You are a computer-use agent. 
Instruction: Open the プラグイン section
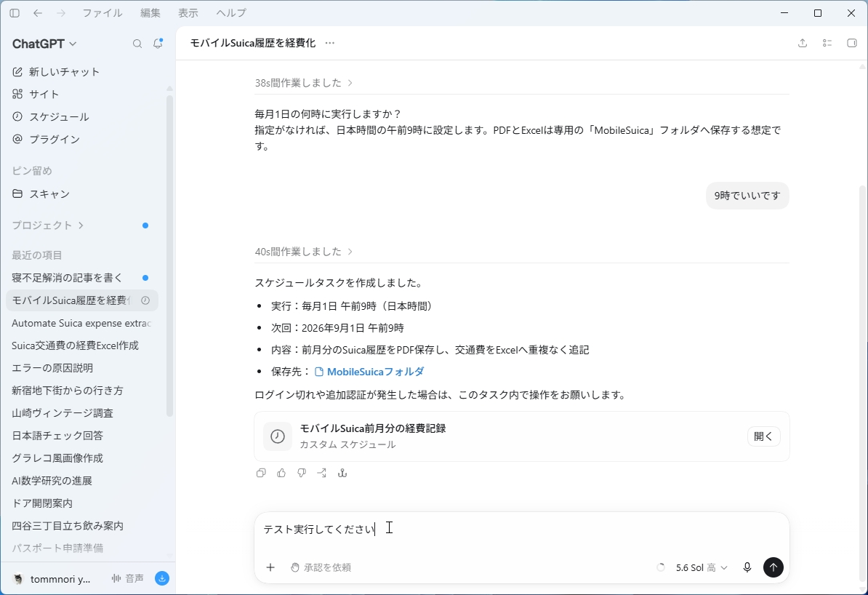46,139
